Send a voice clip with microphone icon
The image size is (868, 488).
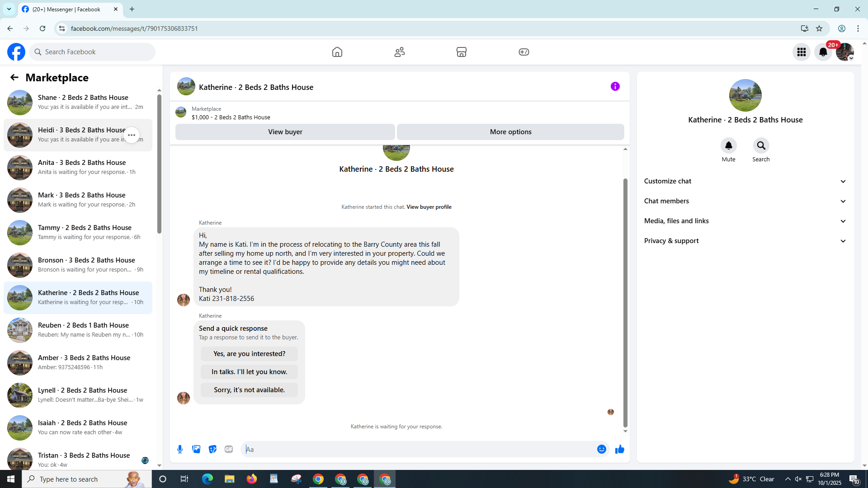180,449
